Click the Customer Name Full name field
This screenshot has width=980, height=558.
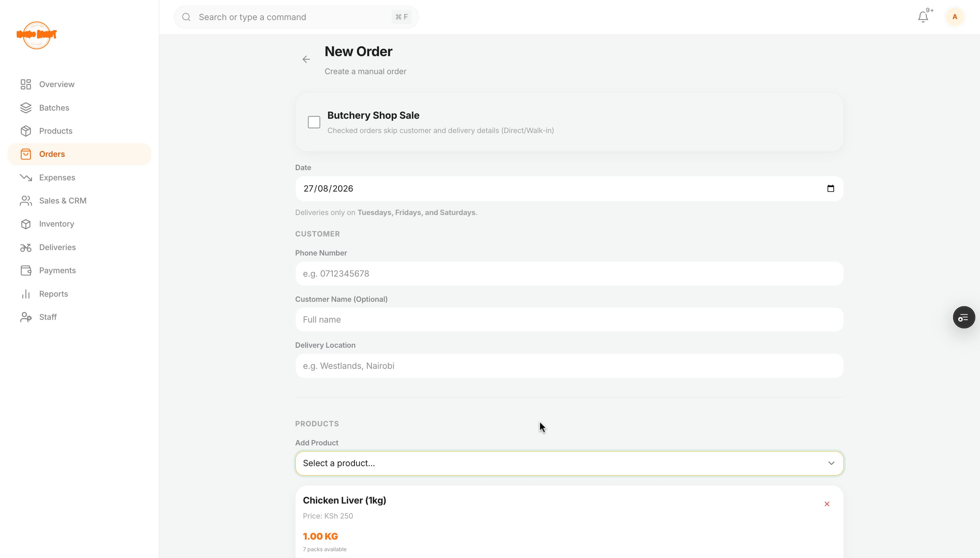(569, 319)
